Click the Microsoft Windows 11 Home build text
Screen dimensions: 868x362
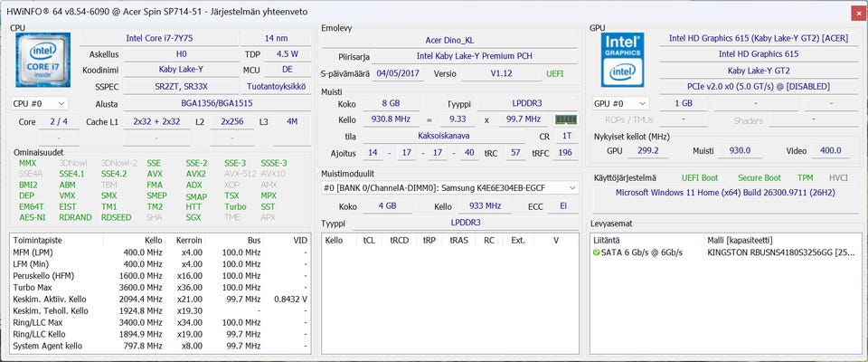point(725,193)
